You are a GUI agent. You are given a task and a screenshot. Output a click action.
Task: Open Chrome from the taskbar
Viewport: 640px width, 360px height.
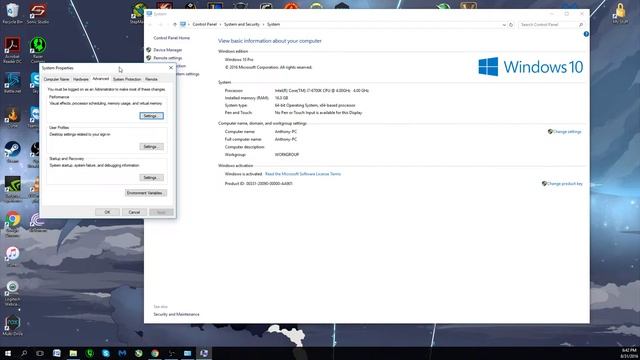155,353
